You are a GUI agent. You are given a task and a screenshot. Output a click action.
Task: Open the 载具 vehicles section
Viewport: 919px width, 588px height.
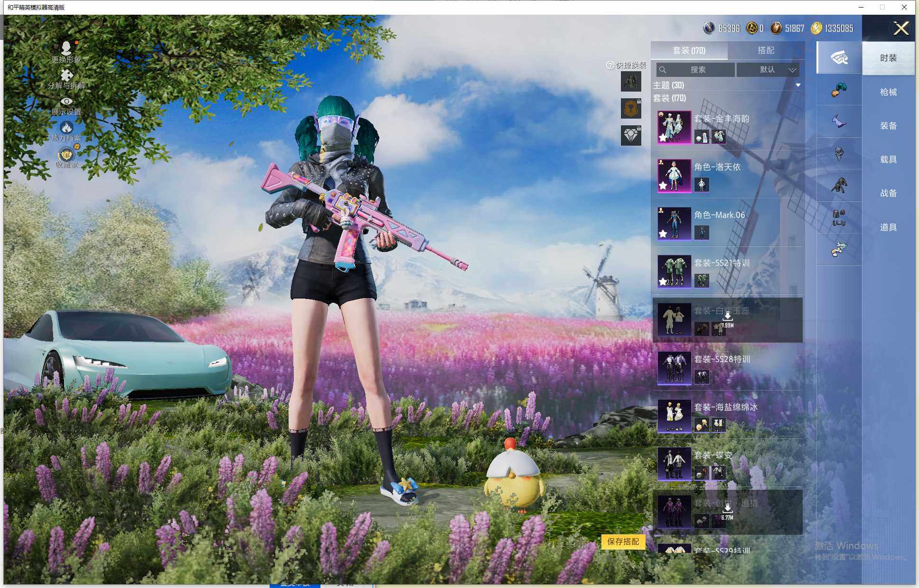888,159
